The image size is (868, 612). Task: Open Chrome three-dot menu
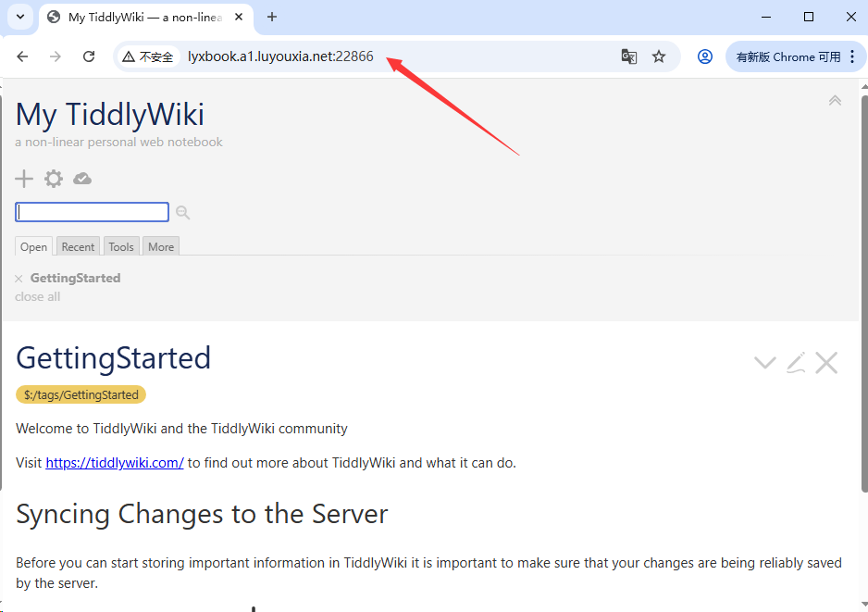[852, 56]
